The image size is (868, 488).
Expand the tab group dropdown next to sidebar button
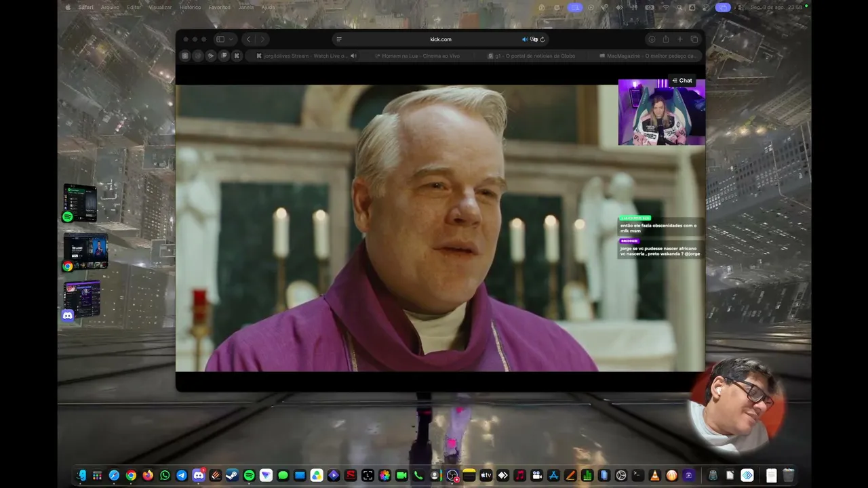coord(231,39)
